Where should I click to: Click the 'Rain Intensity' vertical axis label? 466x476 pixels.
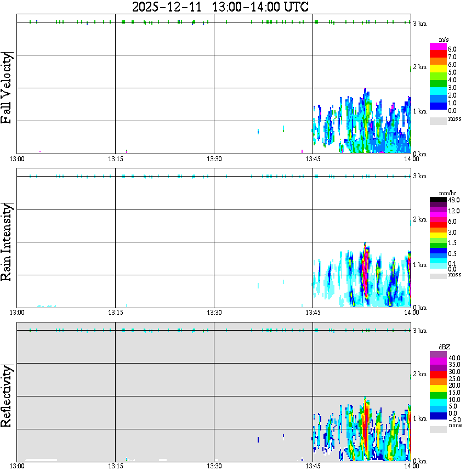pos(6,242)
